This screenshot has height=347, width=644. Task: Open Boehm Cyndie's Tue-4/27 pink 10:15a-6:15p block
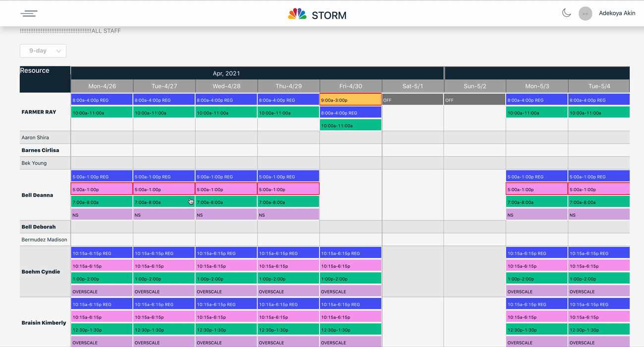(164, 266)
